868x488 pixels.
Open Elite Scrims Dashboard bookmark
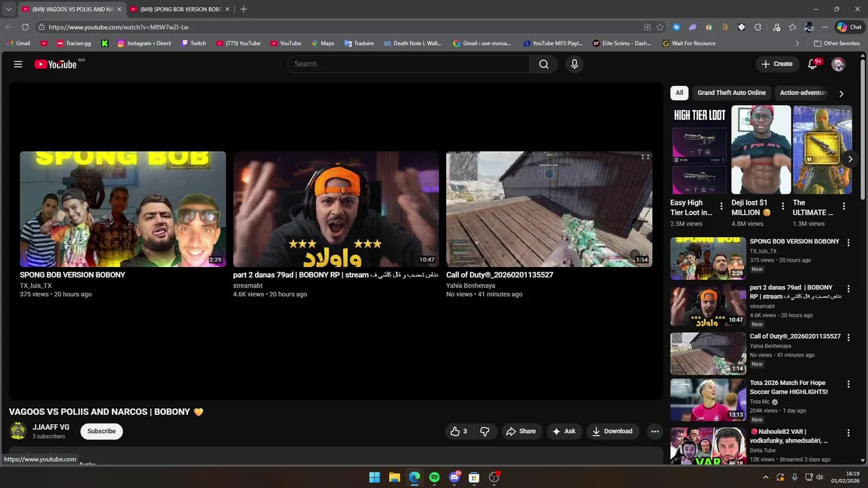[x=622, y=43]
